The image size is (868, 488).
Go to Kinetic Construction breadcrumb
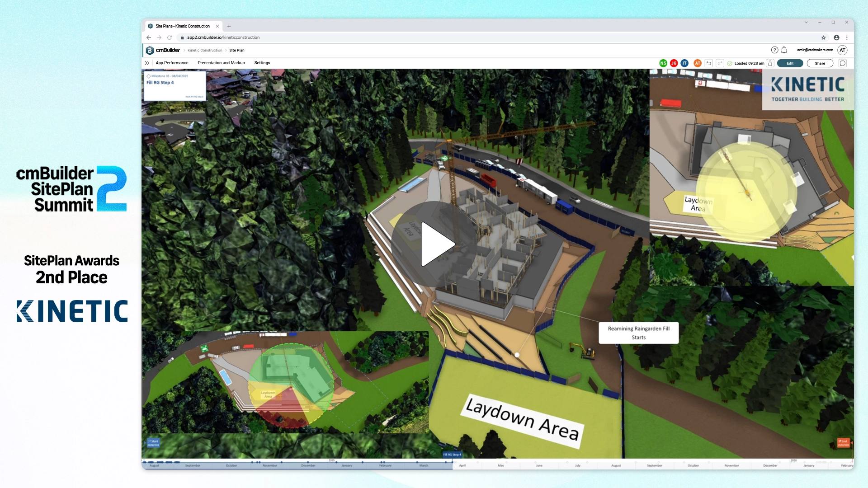[x=205, y=50]
